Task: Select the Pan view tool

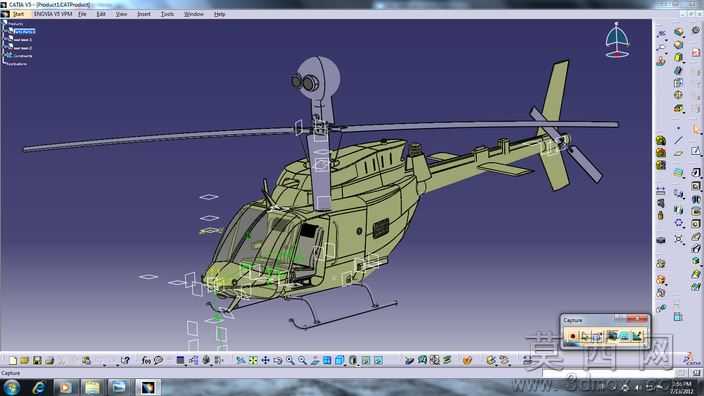Action: (x=265, y=361)
